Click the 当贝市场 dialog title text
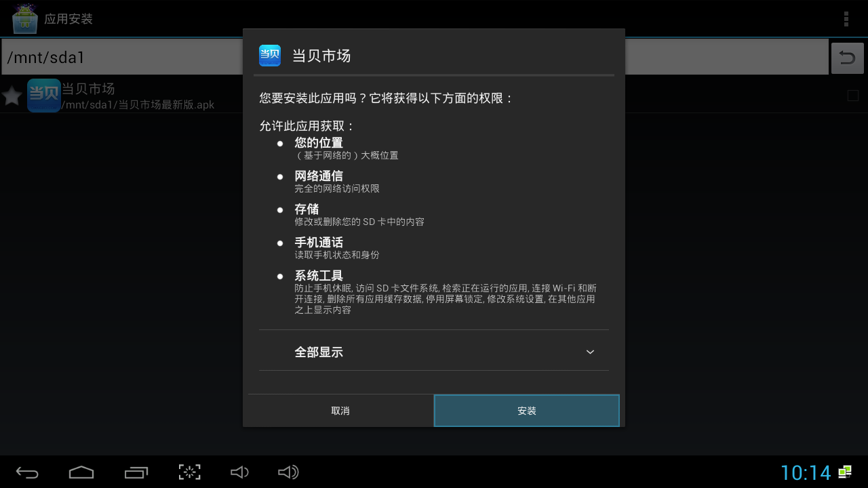The image size is (868, 488). click(x=321, y=56)
